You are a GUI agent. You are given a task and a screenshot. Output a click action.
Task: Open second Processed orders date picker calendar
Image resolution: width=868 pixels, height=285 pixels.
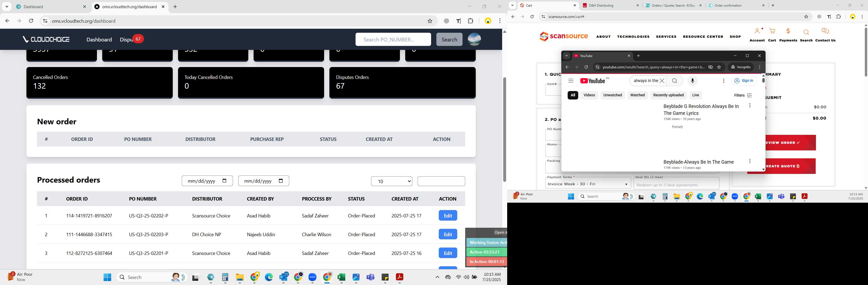tap(281, 181)
